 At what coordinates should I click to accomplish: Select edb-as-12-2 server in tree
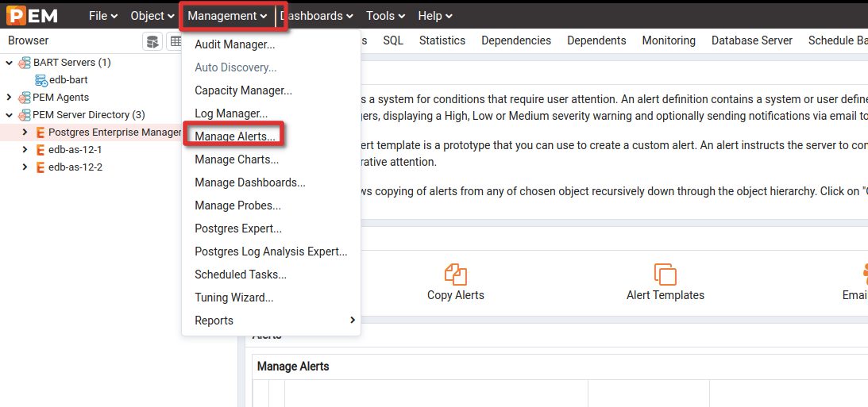pos(75,167)
